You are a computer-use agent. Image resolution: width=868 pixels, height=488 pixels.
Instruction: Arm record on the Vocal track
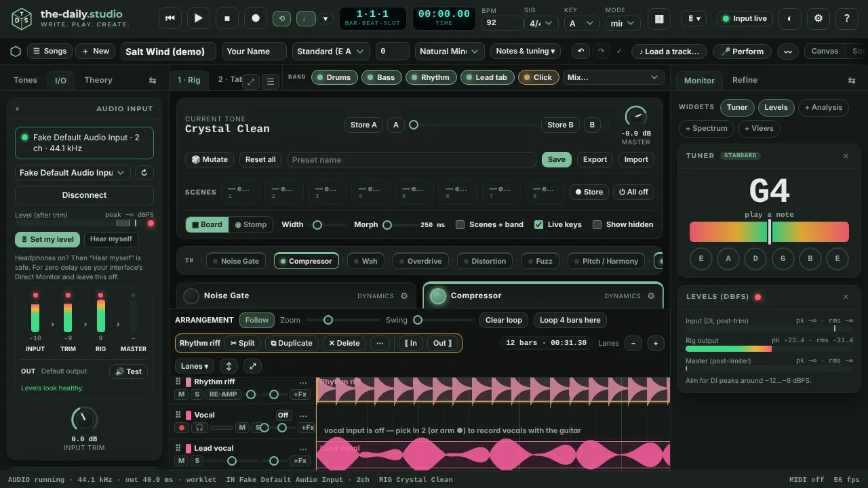181,428
